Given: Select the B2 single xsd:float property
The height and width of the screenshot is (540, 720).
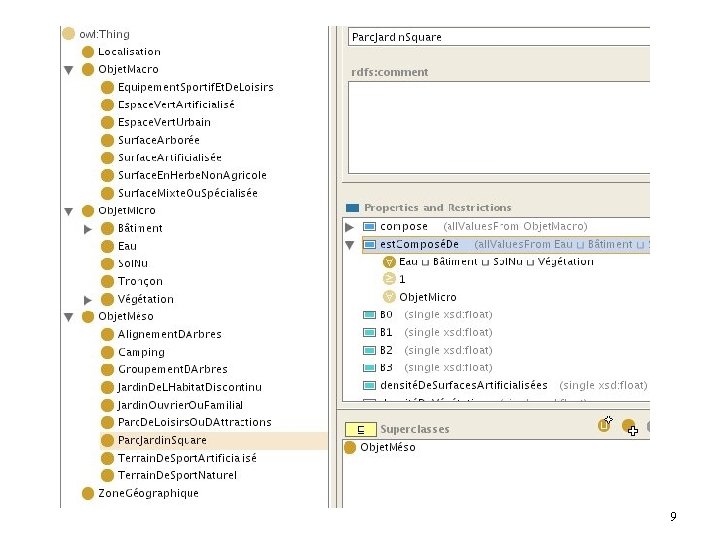Looking at the screenshot, I should (x=427, y=350).
